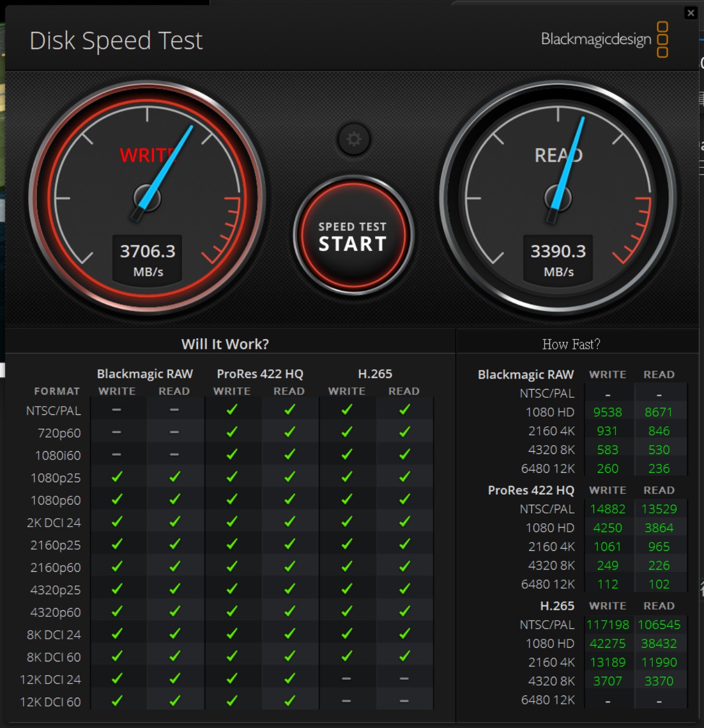Screen dimensions: 704x728
Task: Click the WRITE gauge dial label
Action: (x=146, y=155)
